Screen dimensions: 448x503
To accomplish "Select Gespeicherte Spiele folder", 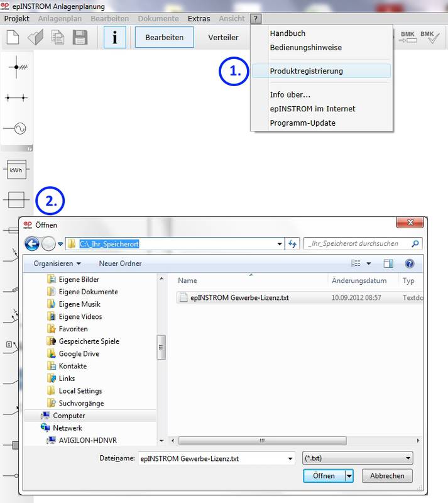I will tap(89, 341).
